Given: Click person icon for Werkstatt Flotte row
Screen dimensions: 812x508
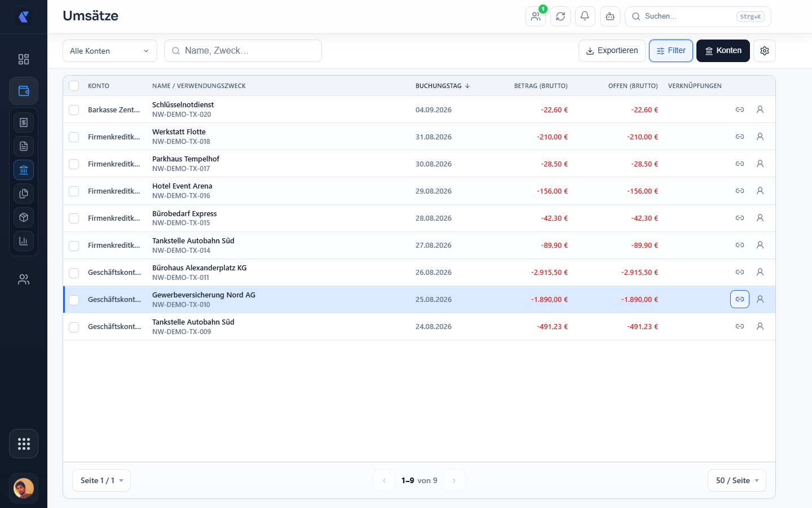Looking at the screenshot, I should coord(760,137).
